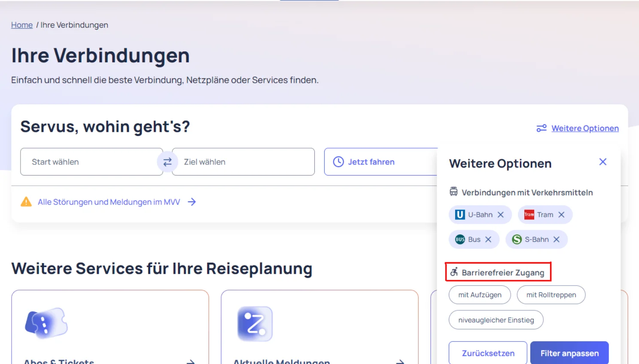Click the Zurücksetzen button
639x364 pixels.
coord(488,353)
